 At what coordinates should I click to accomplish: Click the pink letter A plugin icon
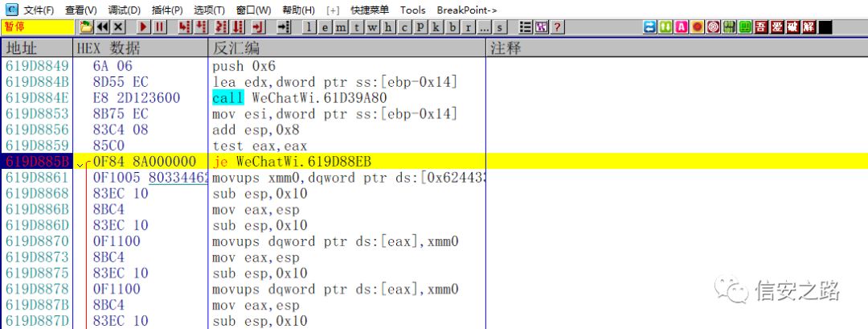pyautogui.click(x=682, y=27)
